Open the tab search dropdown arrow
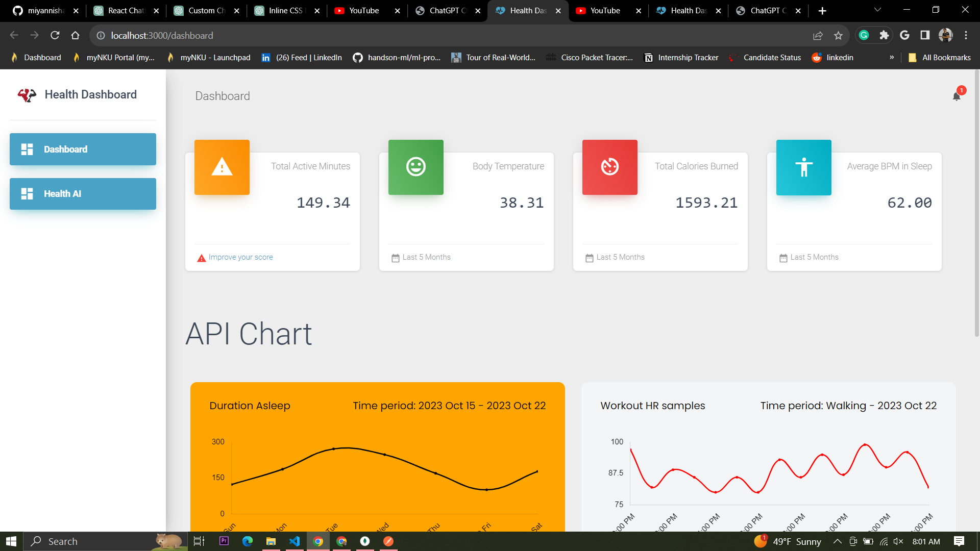Image resolution: width=980 pixels, height=551 pixels. point(877,10)
